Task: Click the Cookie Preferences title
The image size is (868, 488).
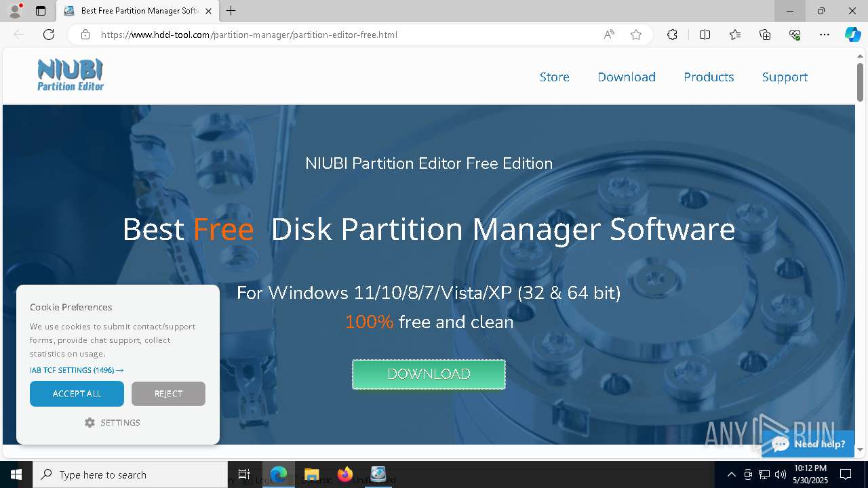Action: click(71, 307)
